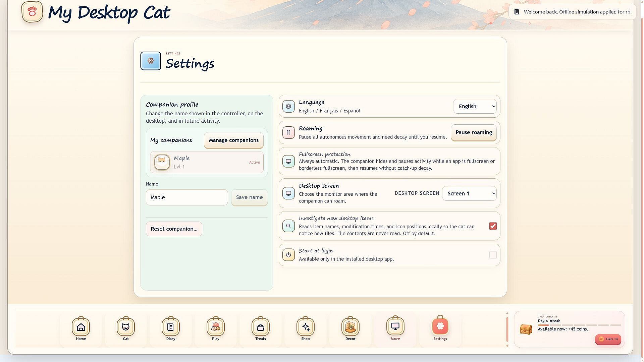Image resolution: width=644 pixels, height=362 pixels.
Task: Click the Pause roaming button
Action: point(474,132)
